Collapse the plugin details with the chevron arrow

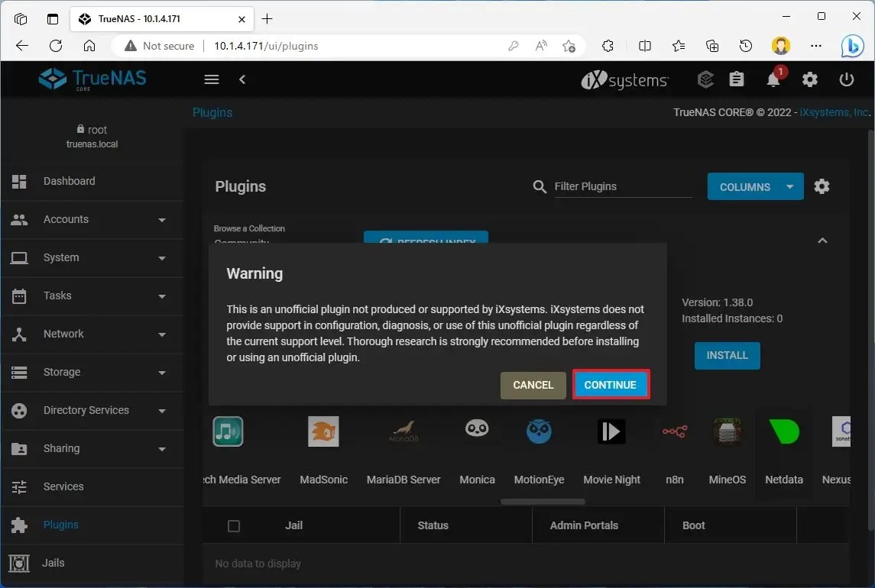tap(822, 240)
